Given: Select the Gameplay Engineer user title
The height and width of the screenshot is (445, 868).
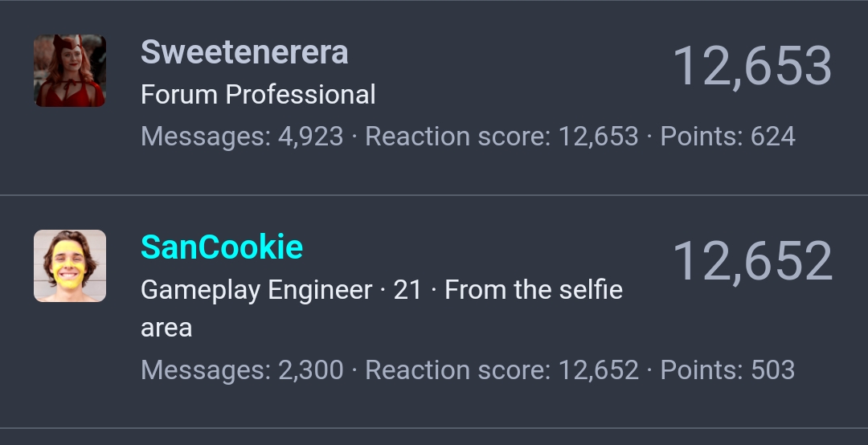Looking at the screenshot, I should click(x=256, y=290).
